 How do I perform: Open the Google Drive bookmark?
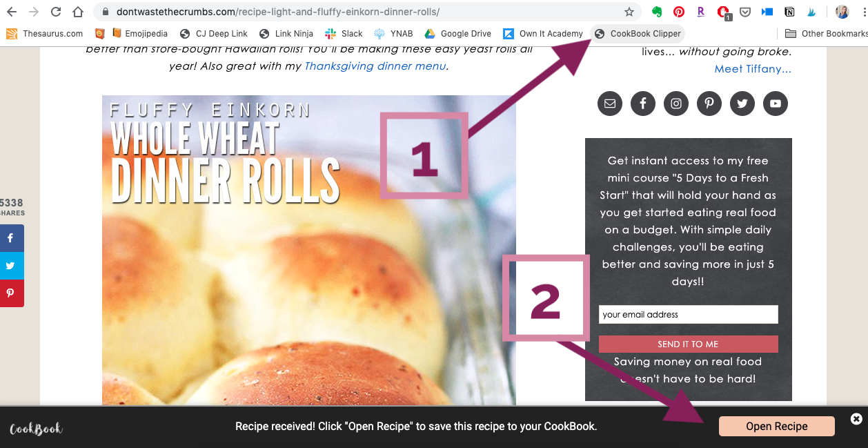(458, 33)
